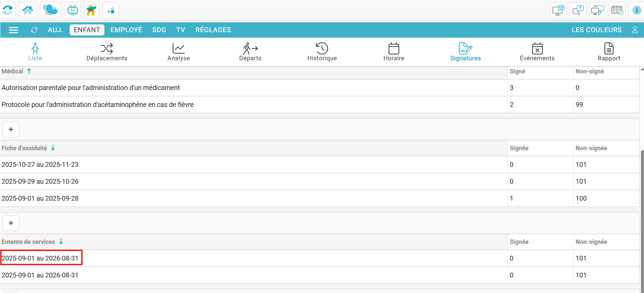Open the Événements calendar icon

[537, 49]
